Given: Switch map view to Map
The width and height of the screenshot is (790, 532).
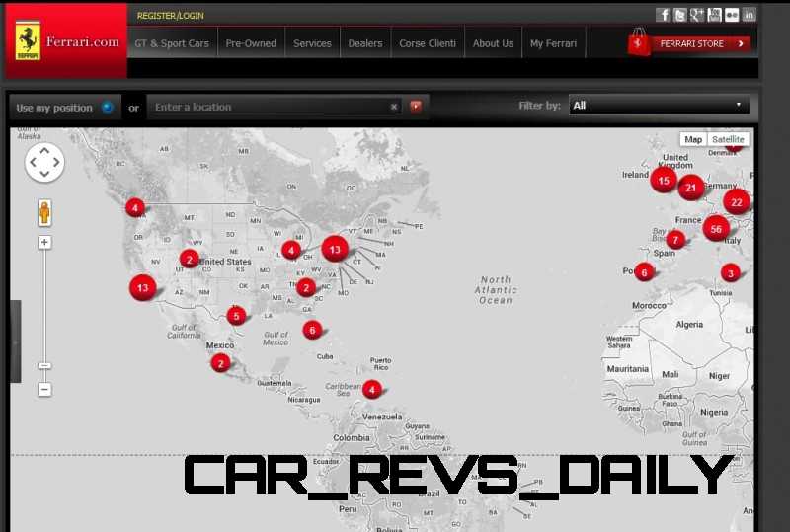Looking at the screenshot, I should [693, 139].
